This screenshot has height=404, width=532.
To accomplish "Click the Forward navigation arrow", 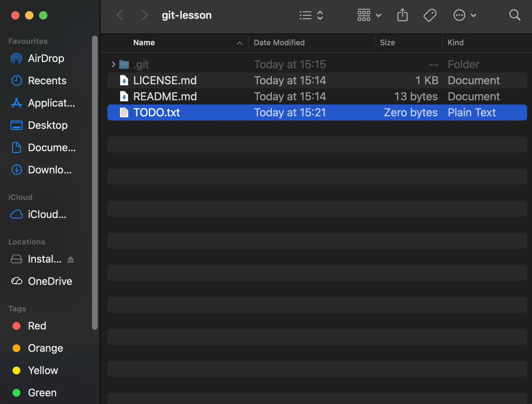I will pyautogui.click(x=145, y=15).
